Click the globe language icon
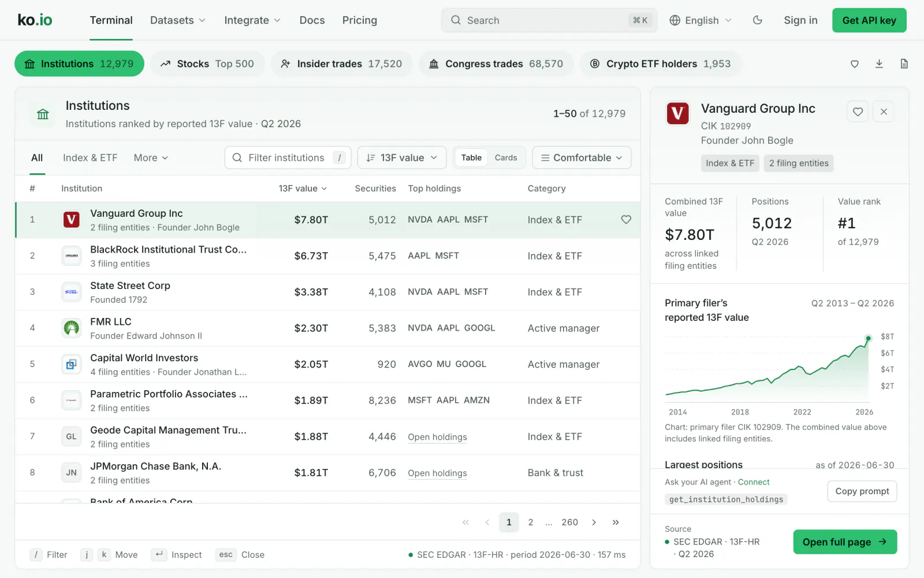The image size is (924, 578). click(x=675, y=20)
